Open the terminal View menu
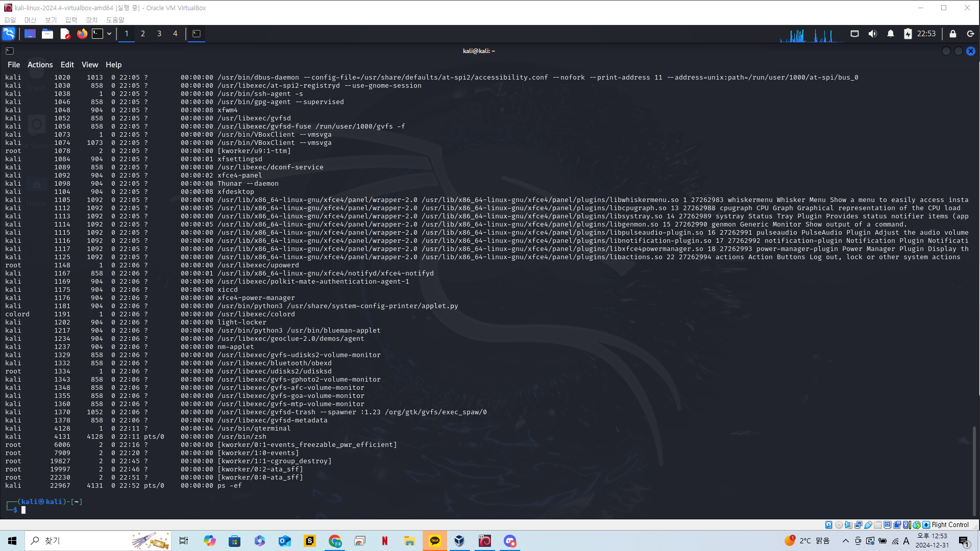 click(89, 65)
